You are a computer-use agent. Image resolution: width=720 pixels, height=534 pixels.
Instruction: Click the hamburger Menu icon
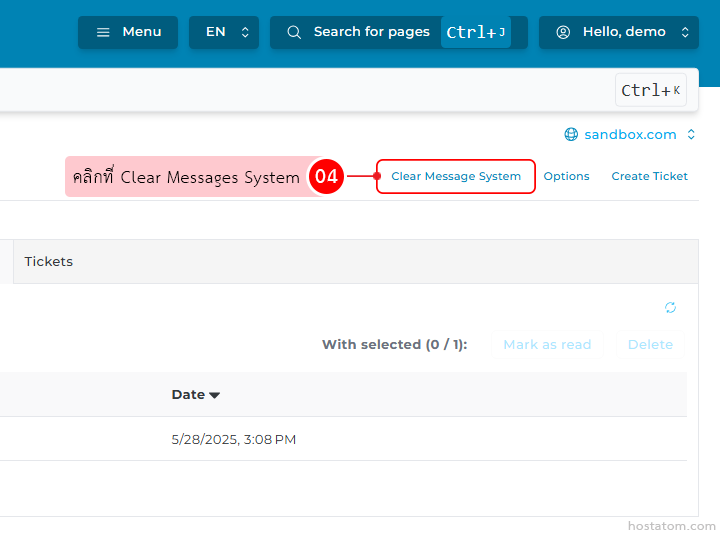pyautogui.click(x=103, y=32)
